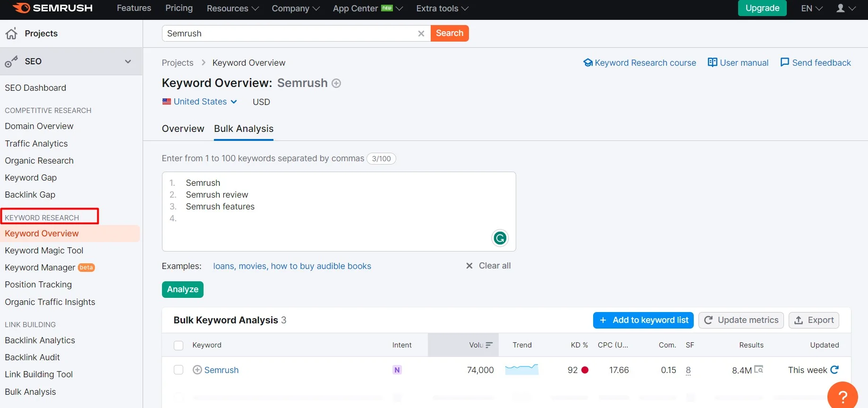Viewport: 868px width, 408px height.
Task: Clear the search field with X icon
Action: [x=421, y=34]
